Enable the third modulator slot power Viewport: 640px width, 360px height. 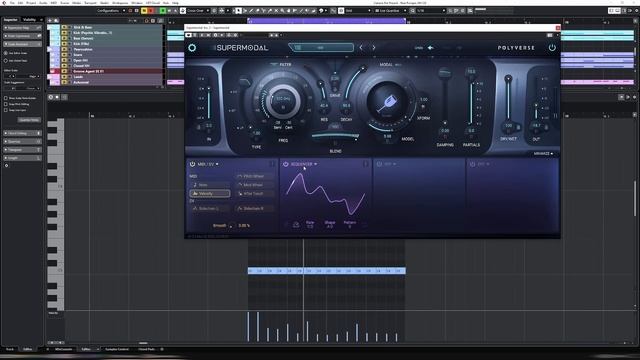coord(379,164)
